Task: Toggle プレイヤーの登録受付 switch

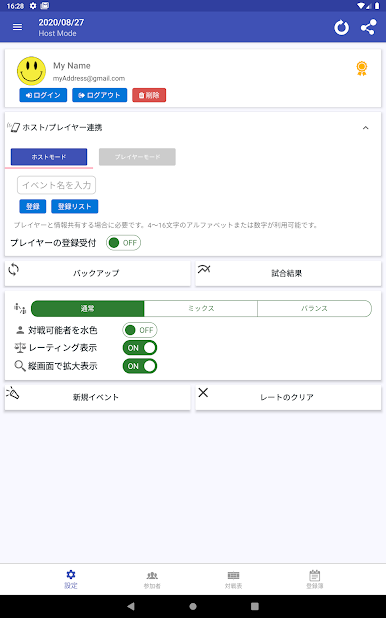Action: [123, 243]
